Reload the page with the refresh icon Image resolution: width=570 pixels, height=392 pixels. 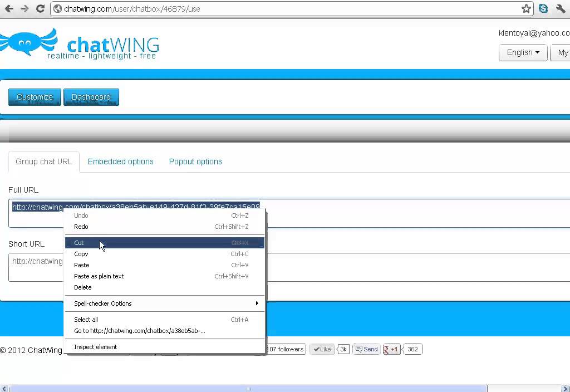click(40, 8)
